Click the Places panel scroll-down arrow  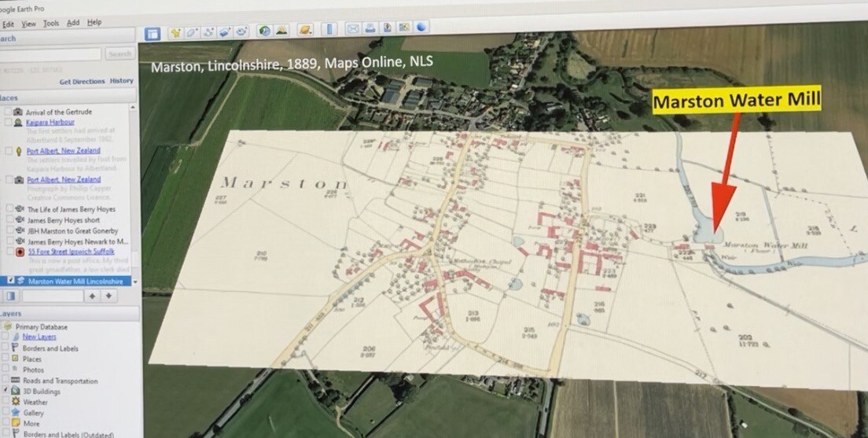click(x=135, y=282)
